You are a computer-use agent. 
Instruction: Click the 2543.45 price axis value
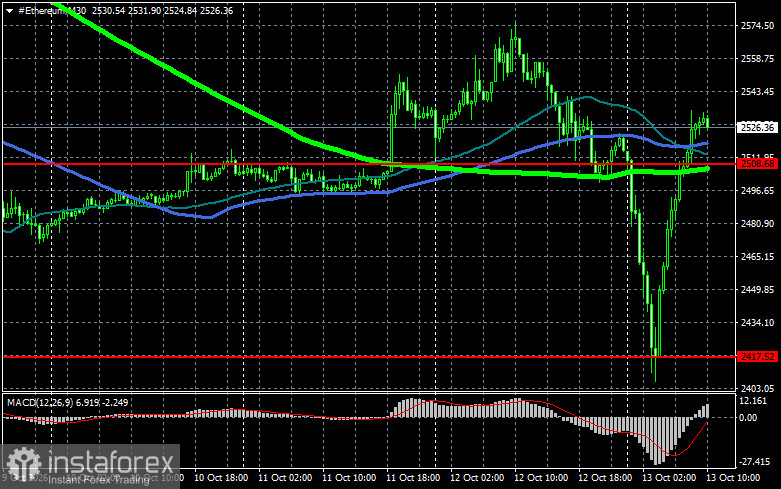(757, 92)
